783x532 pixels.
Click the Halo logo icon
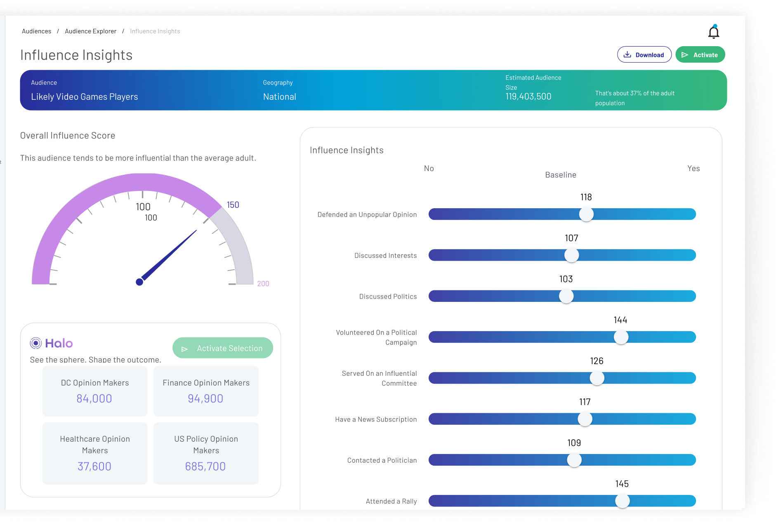(36, 343)
